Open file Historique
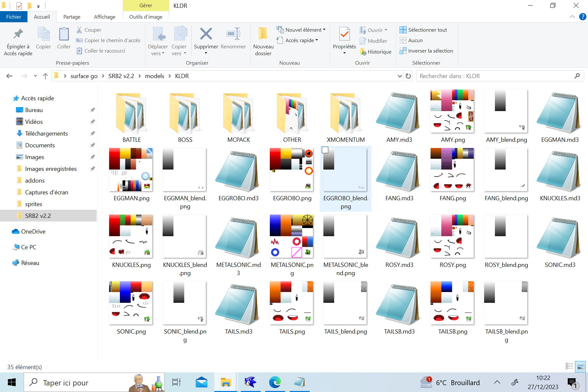This screenshot has height=392, width=588. [x=375, y=52]
